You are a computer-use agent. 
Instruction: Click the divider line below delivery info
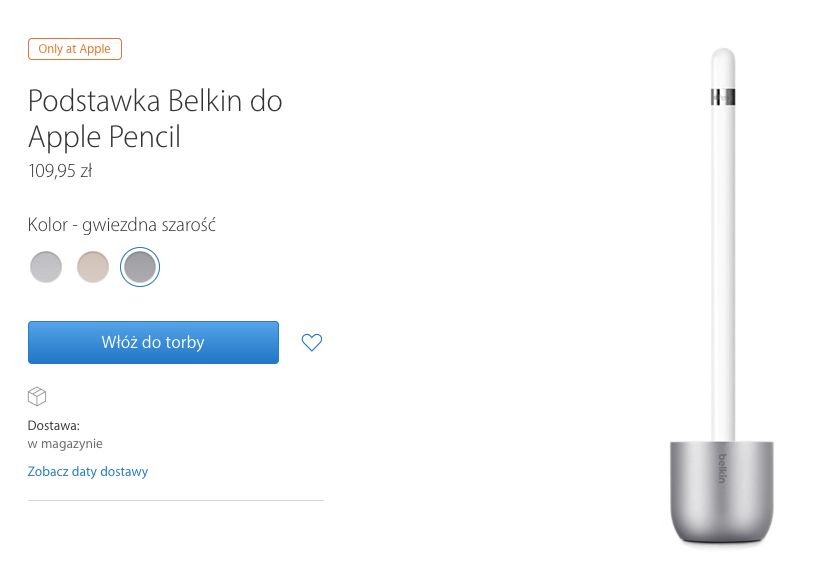pyautogui.click(x=176, y=500)
